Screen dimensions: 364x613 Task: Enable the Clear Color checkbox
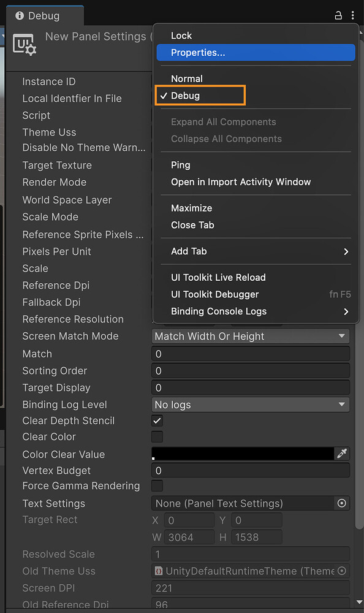tap(157, 436)
